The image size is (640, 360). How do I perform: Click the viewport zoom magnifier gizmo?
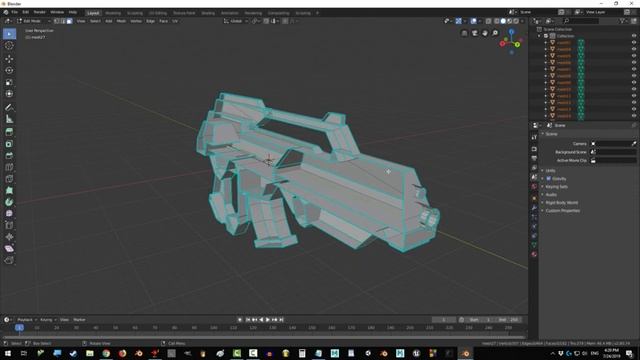[x=495, y=33]
